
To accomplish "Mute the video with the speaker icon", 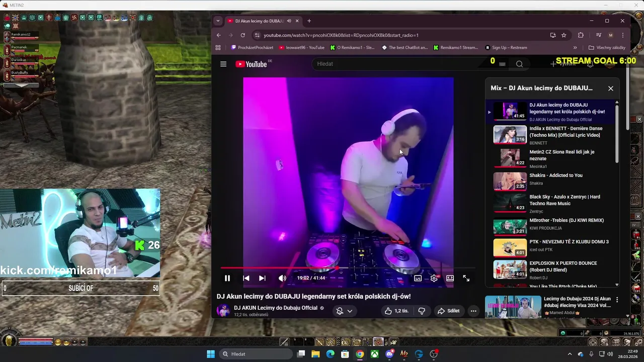I will coord(282,278).
